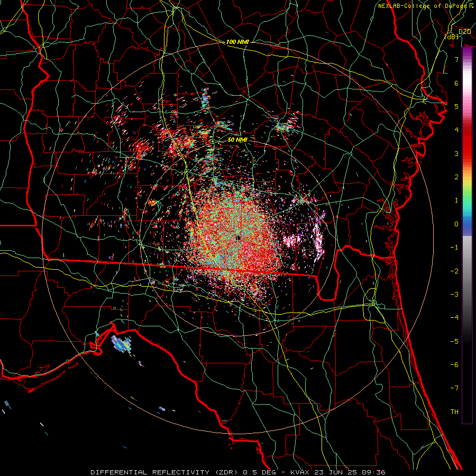Click the scale value 2 label
476x476 pixels.
(456, 177)
